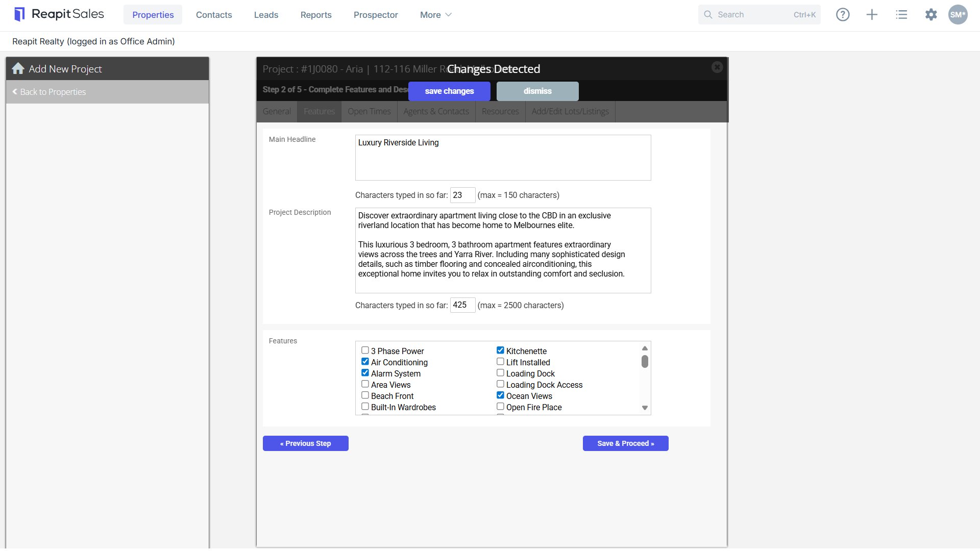Expand the More navigation dropdown

(x=435, y=15)
